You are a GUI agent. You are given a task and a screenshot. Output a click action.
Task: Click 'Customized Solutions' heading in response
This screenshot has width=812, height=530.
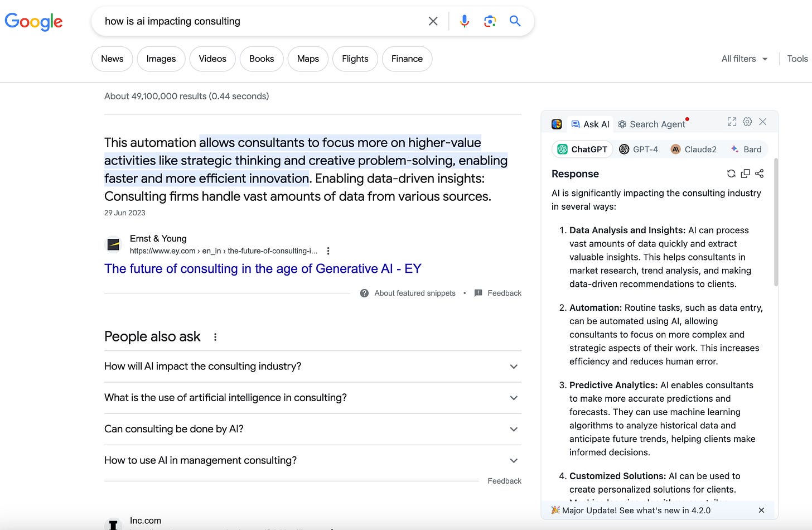click(618, 476)
